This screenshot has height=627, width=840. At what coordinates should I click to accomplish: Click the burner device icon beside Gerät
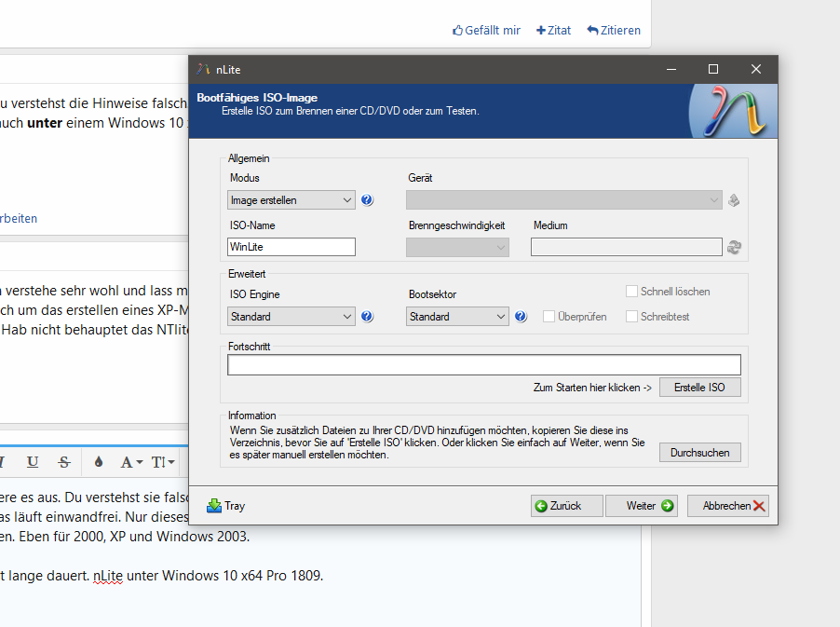click(x=734, y=200)
